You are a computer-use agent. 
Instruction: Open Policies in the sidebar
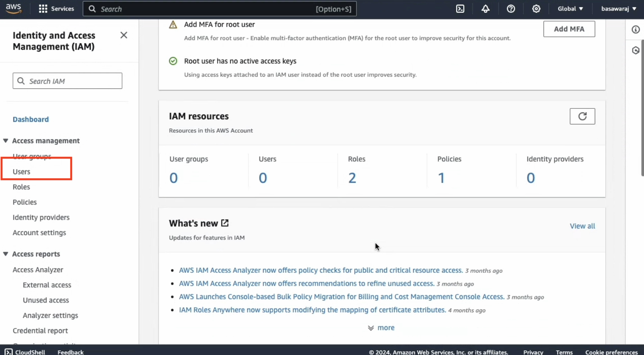click(x=25, y=202)
